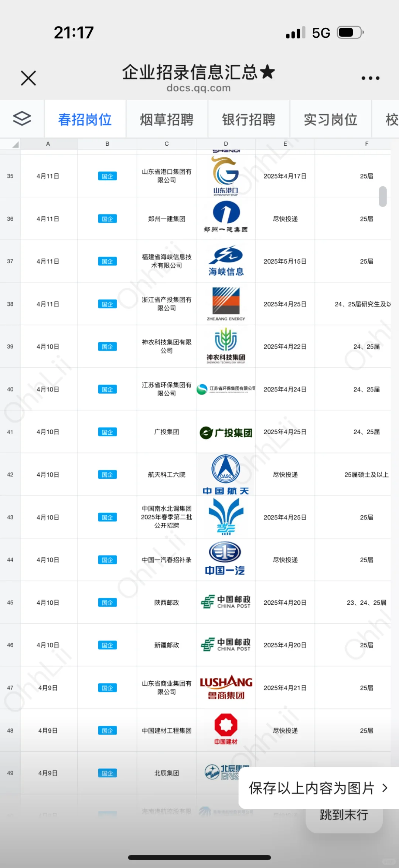Click the LUSHANG 鲁商集团 logo

pos(226,687)
